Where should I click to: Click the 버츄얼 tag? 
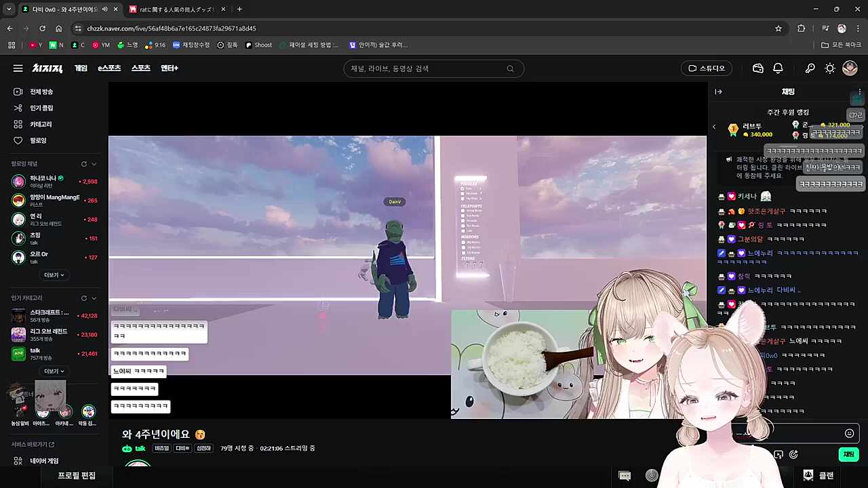pos(161,449)
